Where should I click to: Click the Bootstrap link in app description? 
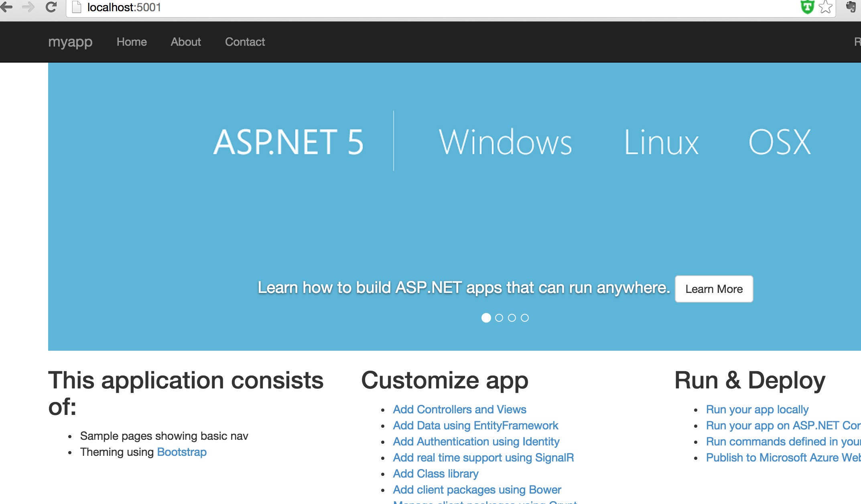click(x=181, y=452)
